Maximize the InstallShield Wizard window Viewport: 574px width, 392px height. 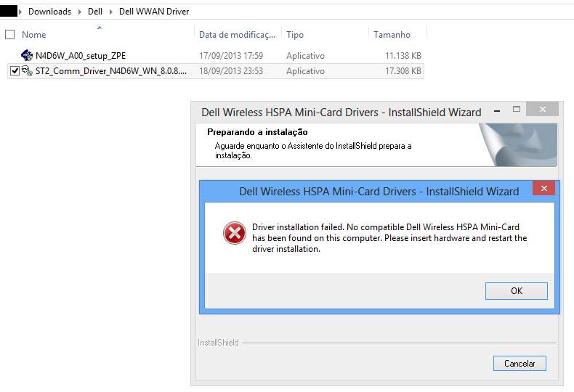point(516,109)
